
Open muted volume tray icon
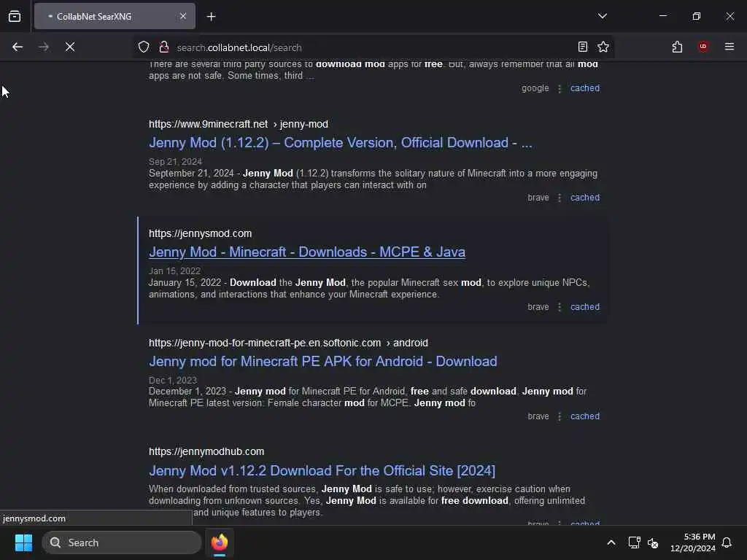(x=653, y=542)
